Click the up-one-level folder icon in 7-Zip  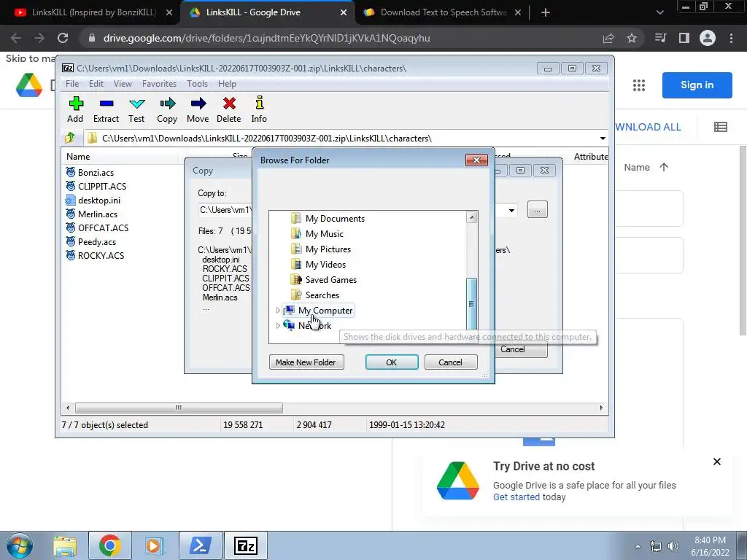pyautogui.click(x=69, y=138)
